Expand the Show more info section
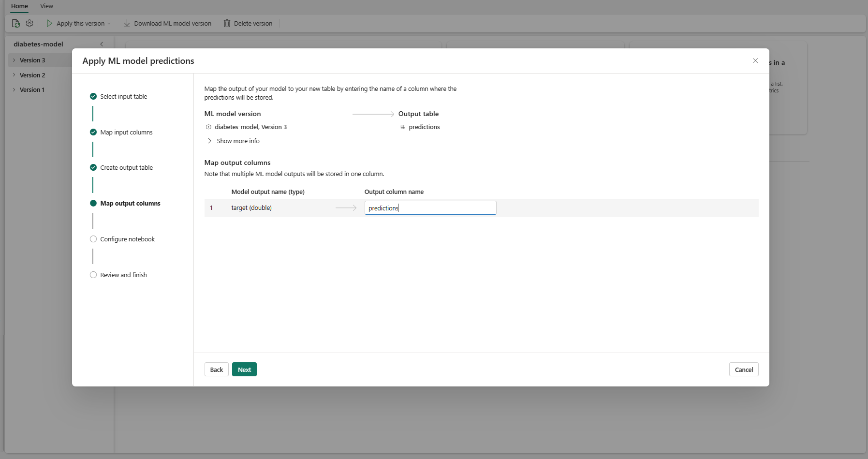The image size is (868, 459). (233, 141)
